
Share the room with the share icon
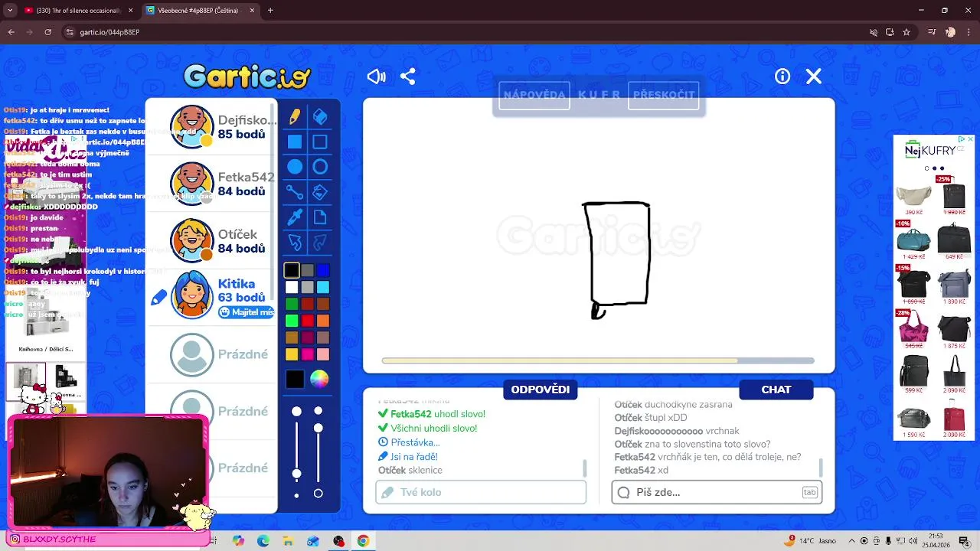click(x=408, y=77)
